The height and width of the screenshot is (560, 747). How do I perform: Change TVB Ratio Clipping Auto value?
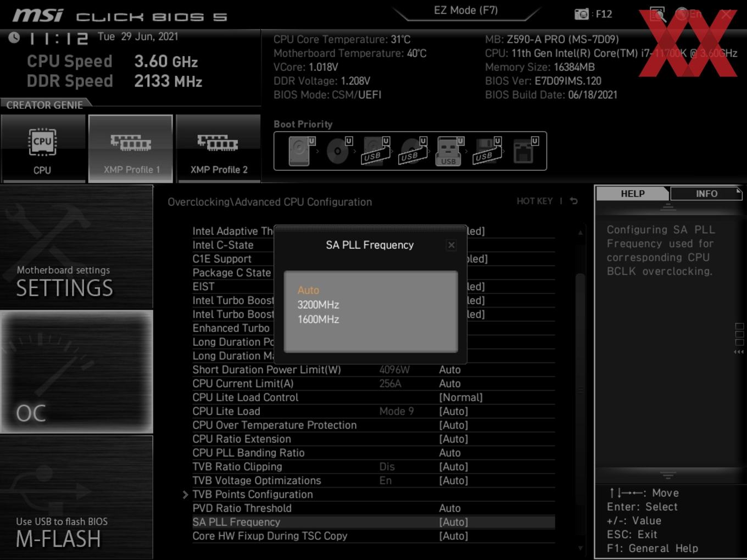(x=454, y=467)
